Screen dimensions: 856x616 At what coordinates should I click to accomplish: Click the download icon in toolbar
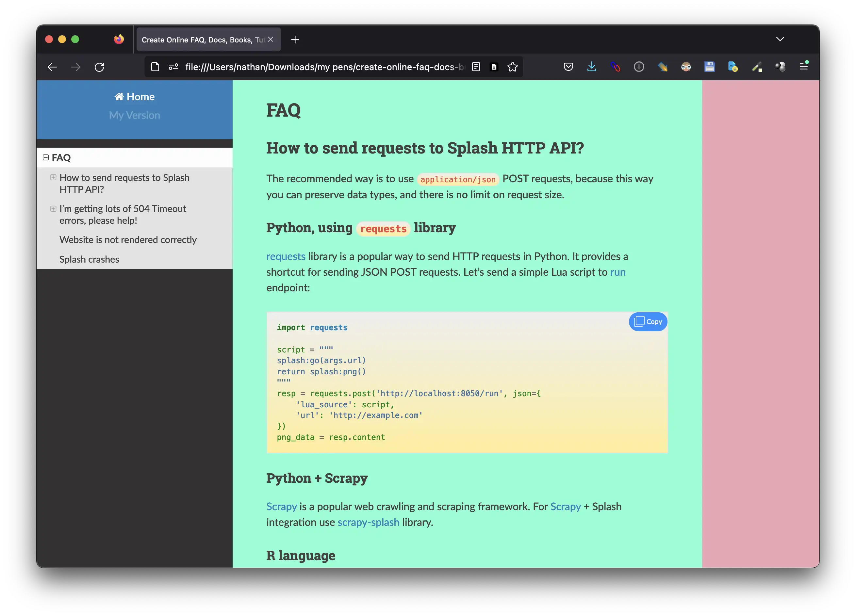point(591,66)
